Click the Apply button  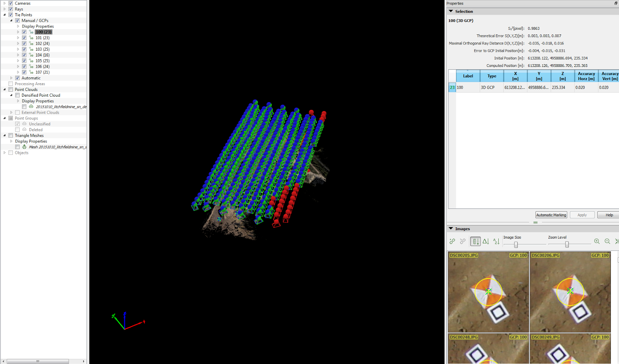click(582, 215)
